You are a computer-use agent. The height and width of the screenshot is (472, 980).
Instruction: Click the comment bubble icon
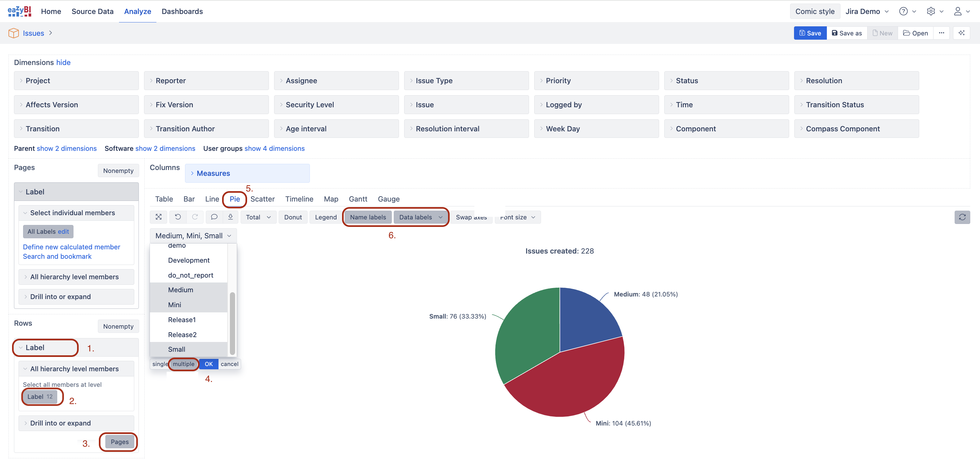tap(214, 217)
